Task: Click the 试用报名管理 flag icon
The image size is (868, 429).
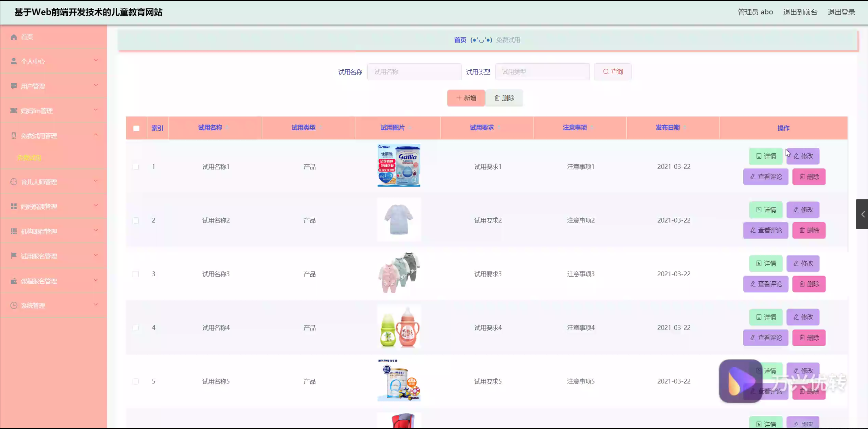Action: (14, 255)
